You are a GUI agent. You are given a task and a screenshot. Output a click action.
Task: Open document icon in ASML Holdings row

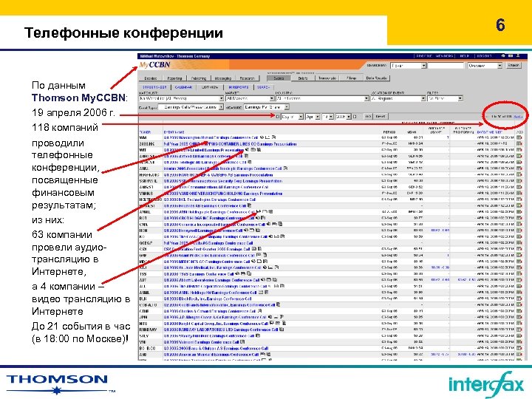(x=266, y=292)
